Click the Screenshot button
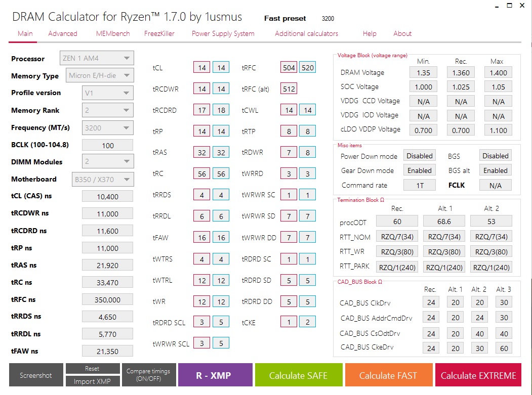 pyautogui.click(x=36, y=375)
